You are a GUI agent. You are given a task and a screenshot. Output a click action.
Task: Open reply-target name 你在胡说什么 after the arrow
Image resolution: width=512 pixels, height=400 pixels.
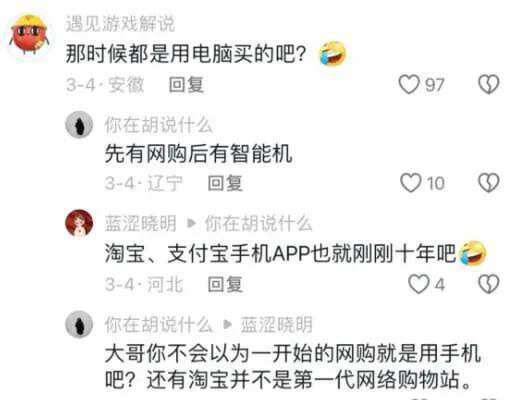(258, 223)
